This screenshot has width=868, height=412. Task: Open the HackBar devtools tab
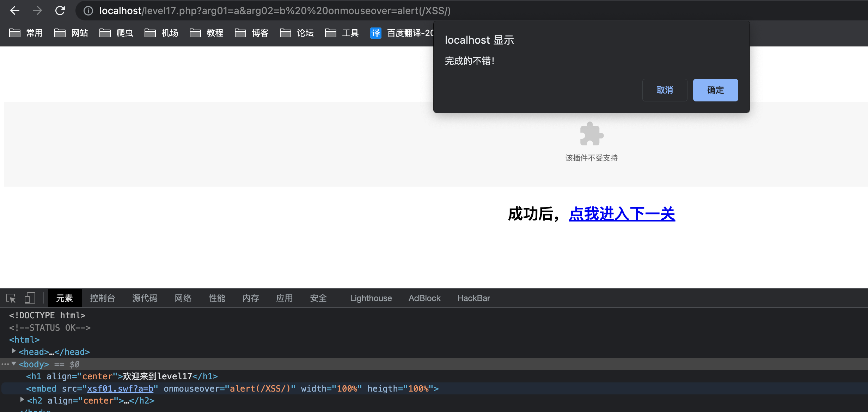pyautogui.click(x=473, y=298)
